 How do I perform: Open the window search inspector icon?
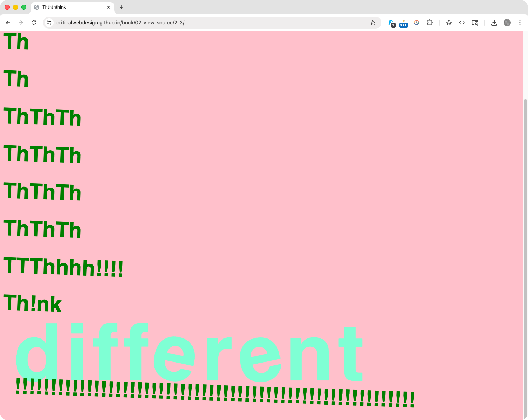pos(475,23)
